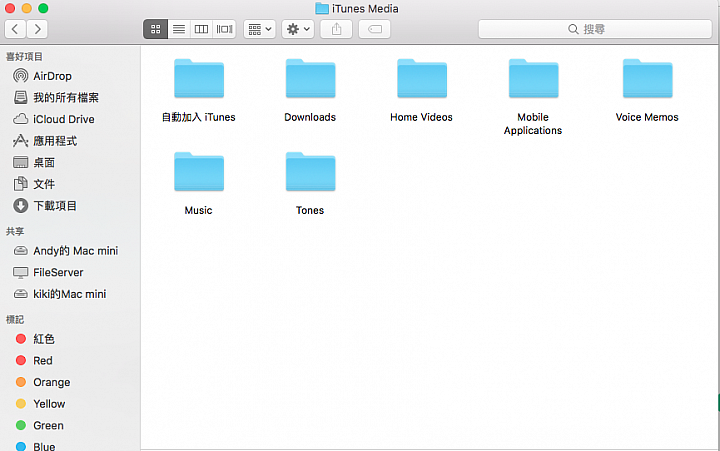Switch to list view
Image resolution: width=720 pixels, height=451 pixels.
(179, 29)
